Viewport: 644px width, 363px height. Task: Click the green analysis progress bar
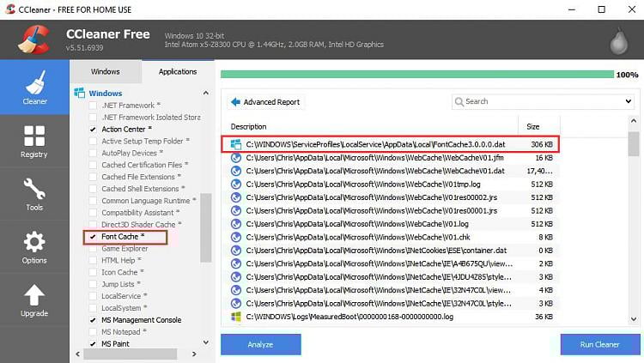click(416, 75)
